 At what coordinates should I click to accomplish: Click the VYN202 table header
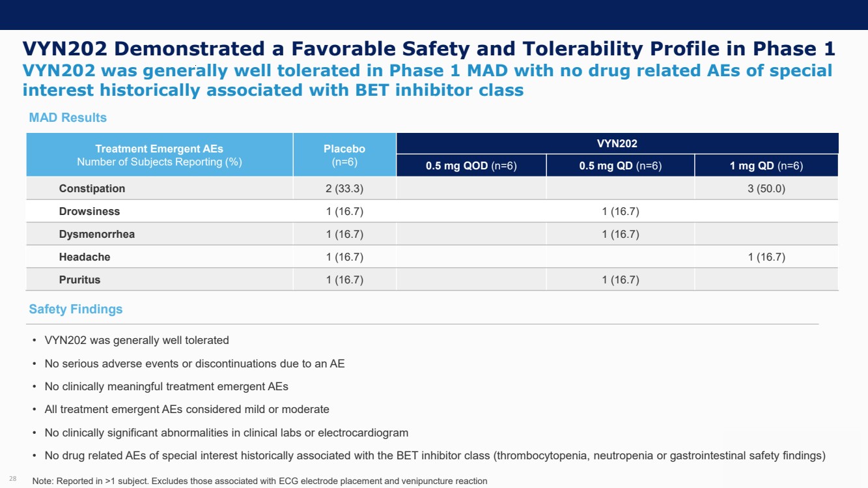(617, 143)
